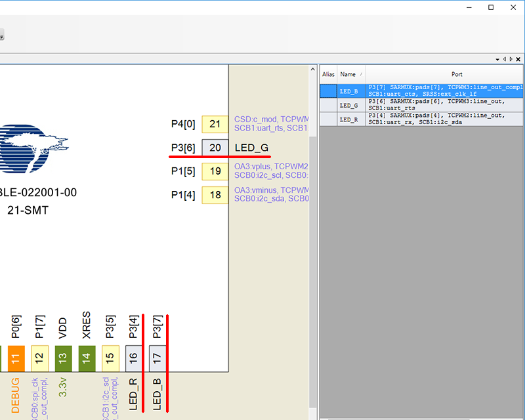The image size is (525, 420).
Task: Click the P1[5] pin label
Action: tap(183, 171)
